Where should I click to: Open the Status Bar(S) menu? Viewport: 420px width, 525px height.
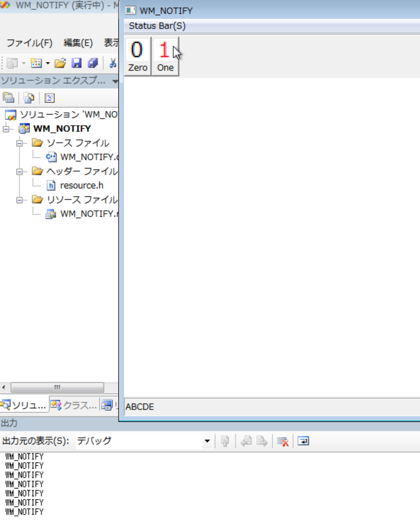(x=157, y=26)
